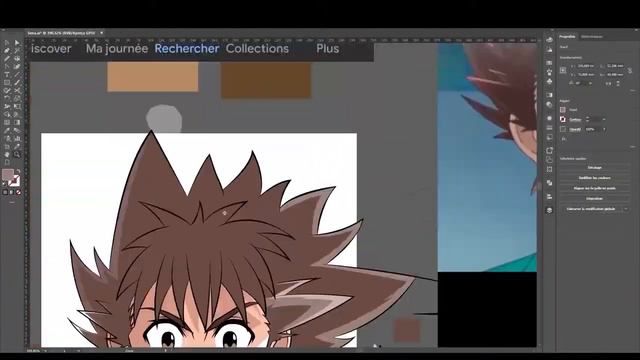Set paint mode to Gradient

click(11, 192)
